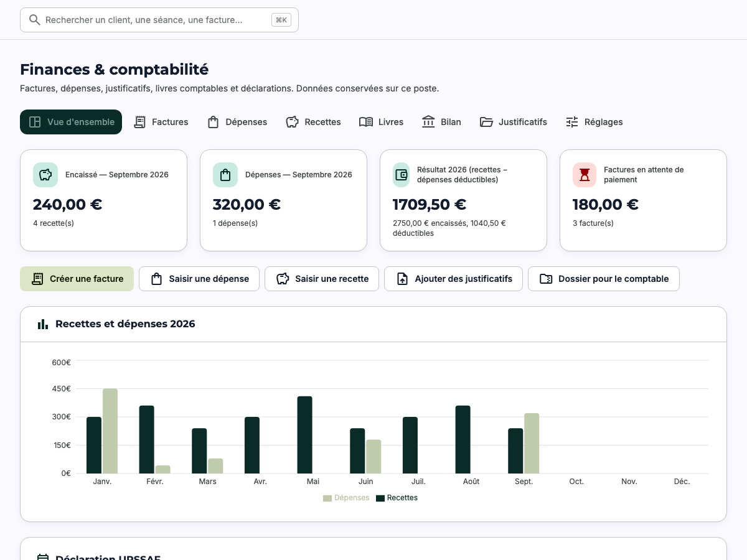Viewport: 747px width, 560px height.
Task: Click the 'Déc.' axis label
Action: click(682, 482)
